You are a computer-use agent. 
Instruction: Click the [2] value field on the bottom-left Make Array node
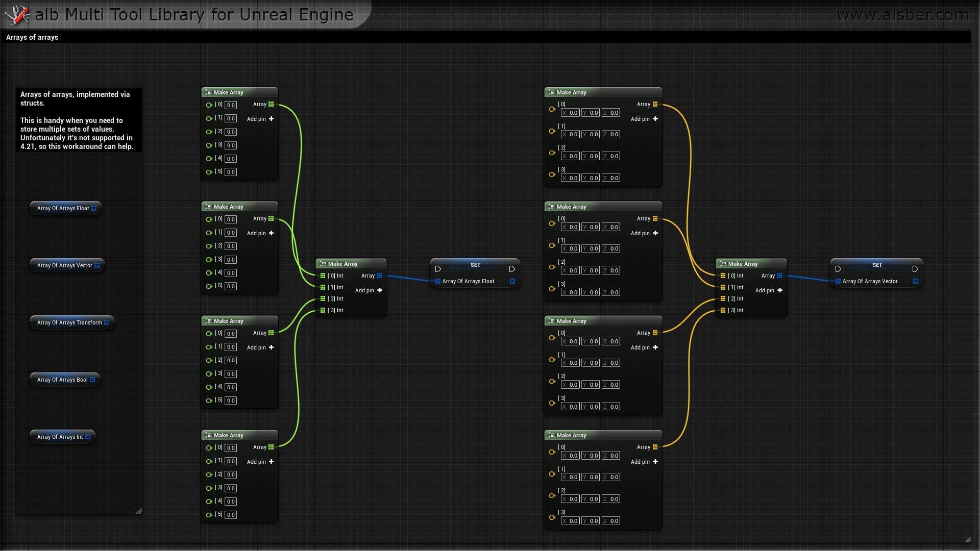pyautogui.click(x=231, y=474)
